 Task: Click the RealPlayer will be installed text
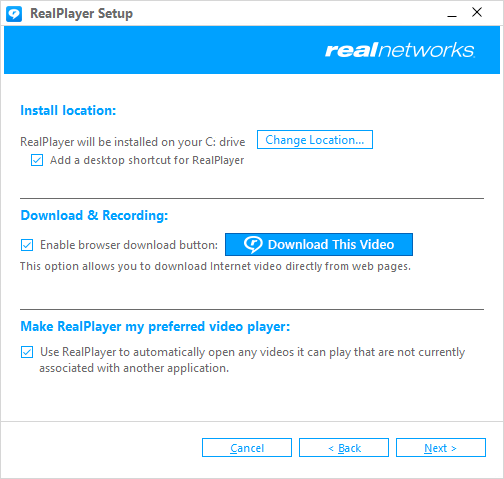point(133,142)
